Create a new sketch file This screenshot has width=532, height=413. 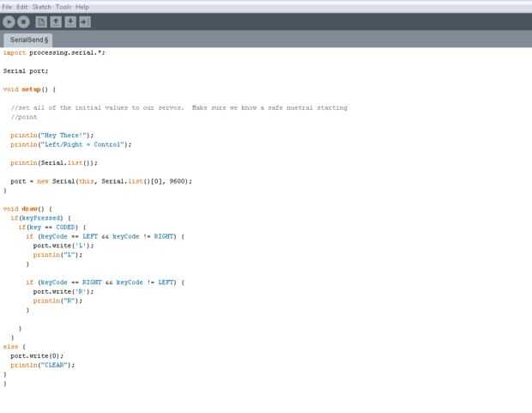pyautogui.click(x=41, y=22)
